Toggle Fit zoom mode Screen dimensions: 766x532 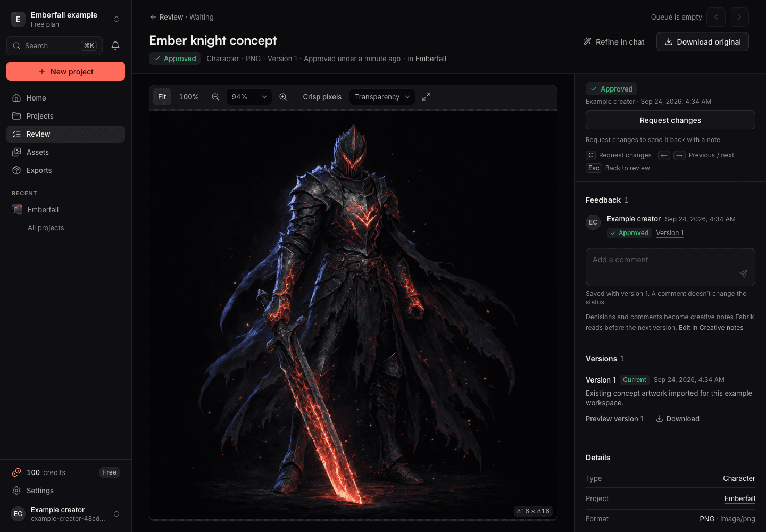pos(162,97)
